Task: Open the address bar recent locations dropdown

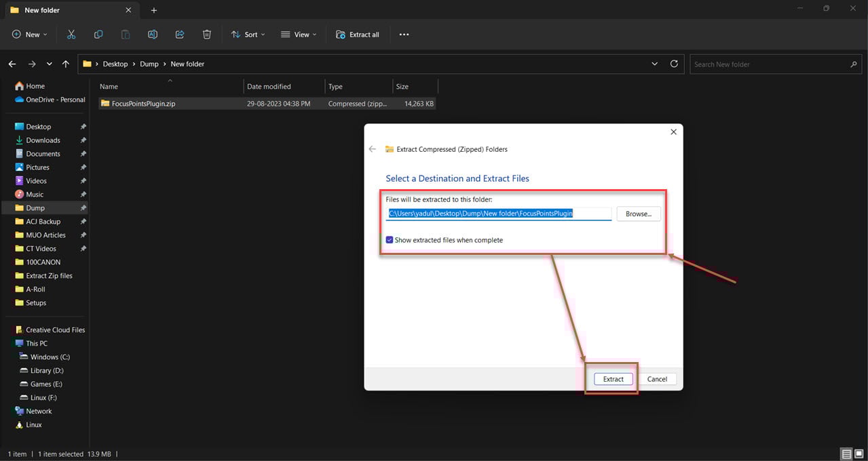Action: coord(654,64)
